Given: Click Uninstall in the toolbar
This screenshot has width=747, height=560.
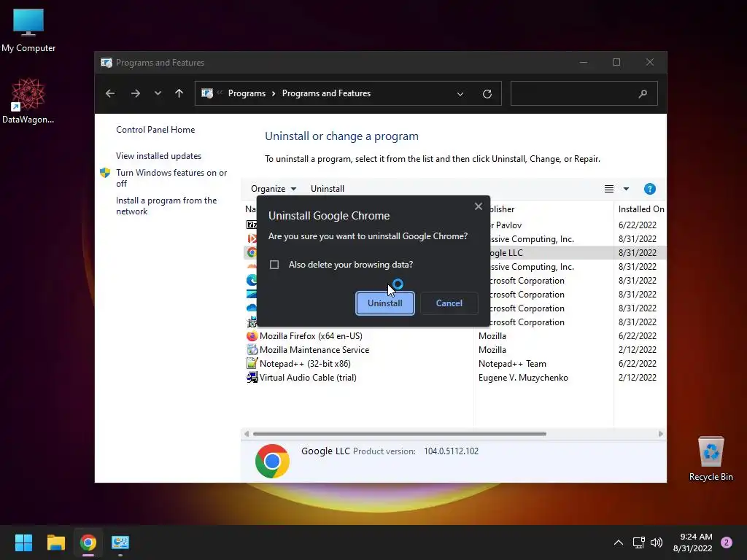Looking at the screenshot, I should (x=328, y=189).
